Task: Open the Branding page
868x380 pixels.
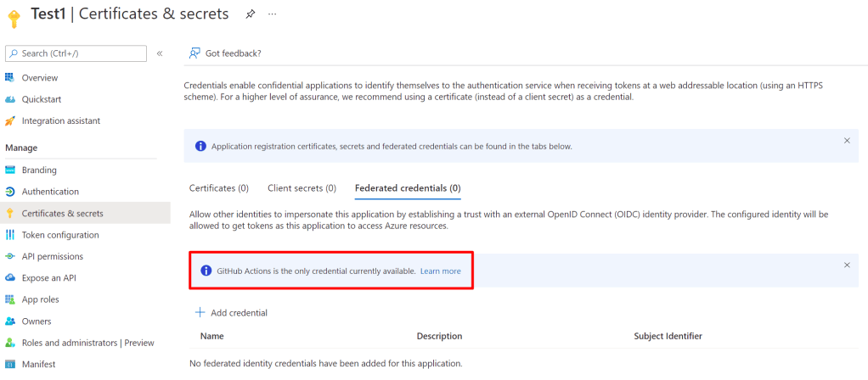Action: (39, 170)
